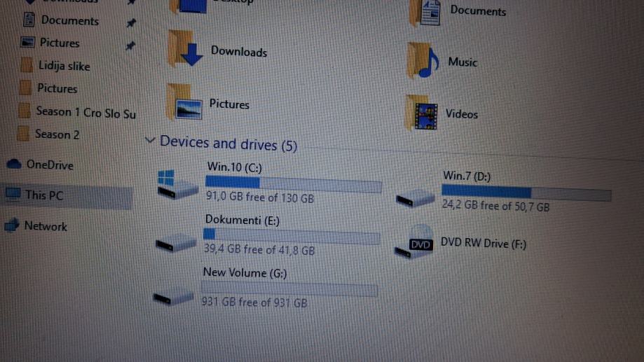
Task: Click the Lidija slike folder icon
Action: click(27, 65)
